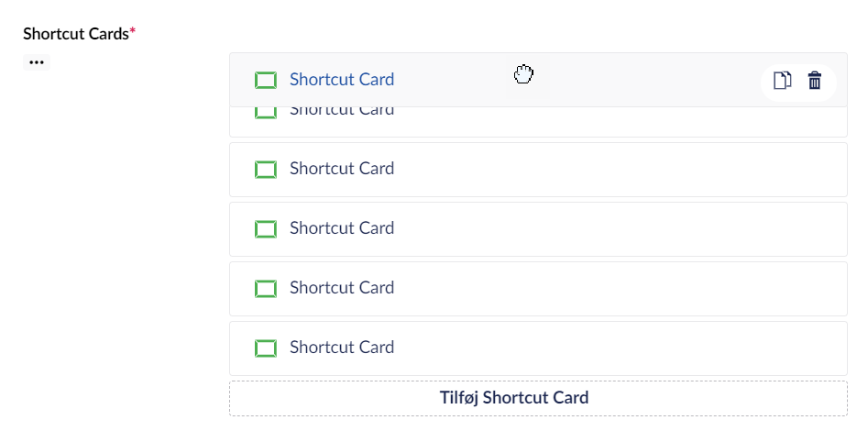Open the fourth Shortcut Card by its label
The width and height of the screenshot is (868, 431).
point(342,228)
